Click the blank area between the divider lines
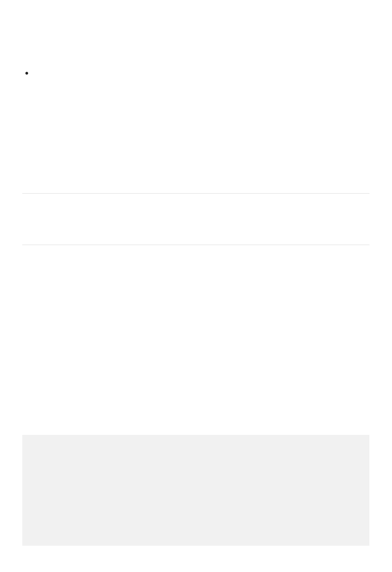 click(196, 219)
